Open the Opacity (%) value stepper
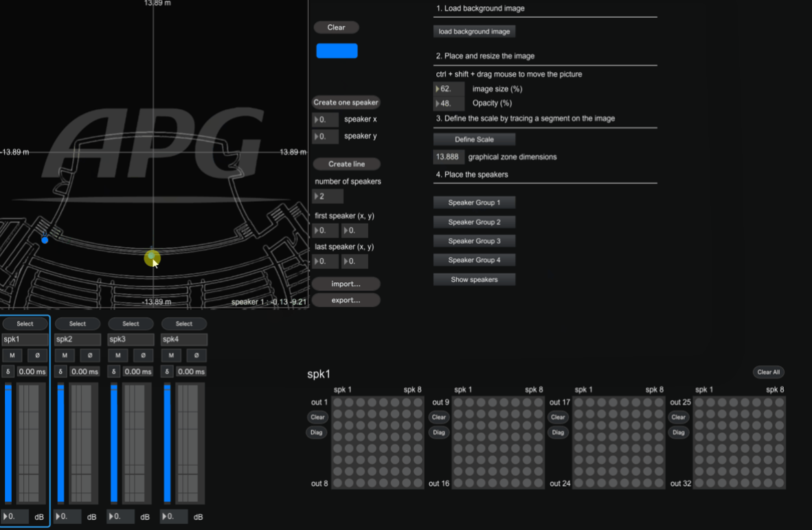Viewport: 812px width, 530px height. tap(439, 103)
